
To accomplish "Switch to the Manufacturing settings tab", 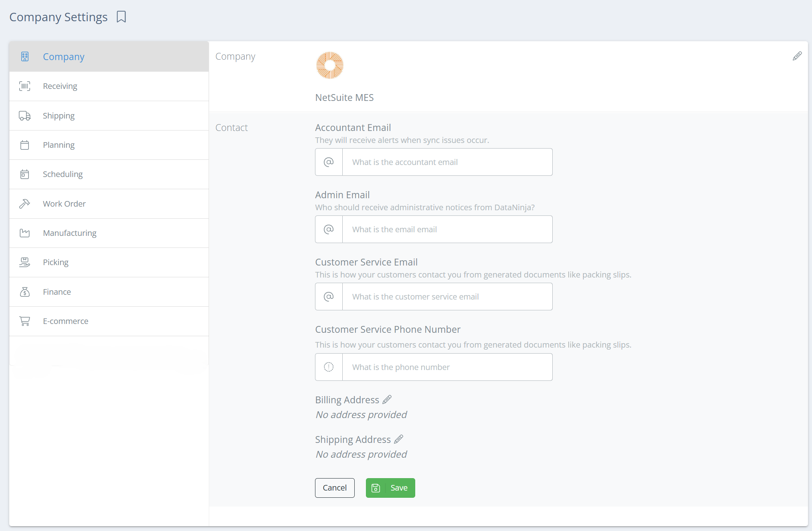I will [x=69, y=233].
